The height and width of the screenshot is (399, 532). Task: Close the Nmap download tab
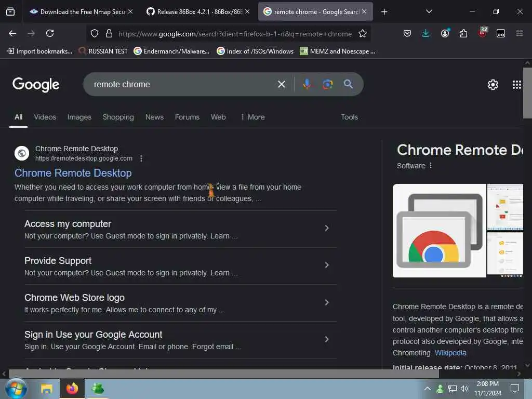coord(130,11)
